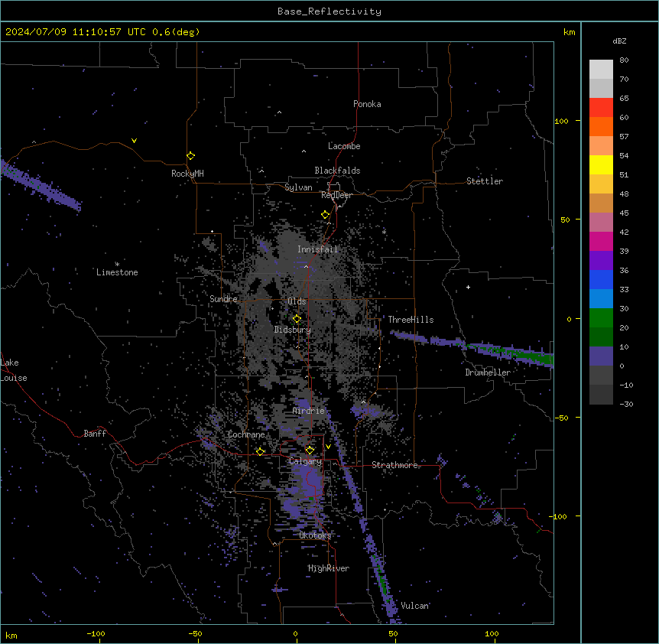Select the light gray 70-80 dBZ legend swatch
The image size is (659, 644).
pyautogui.click(x=601, y=70)
